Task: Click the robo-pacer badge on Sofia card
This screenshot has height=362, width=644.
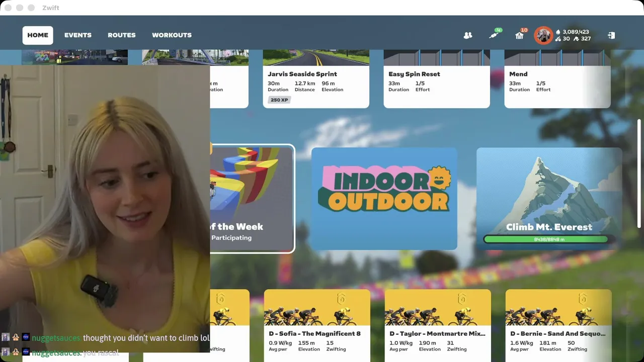Action: 341,299
